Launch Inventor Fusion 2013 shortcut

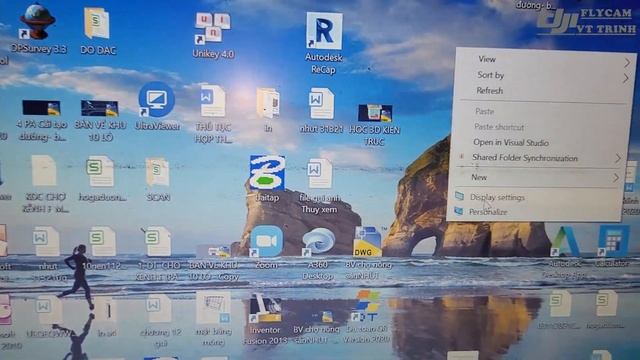(x=265, y=309)
